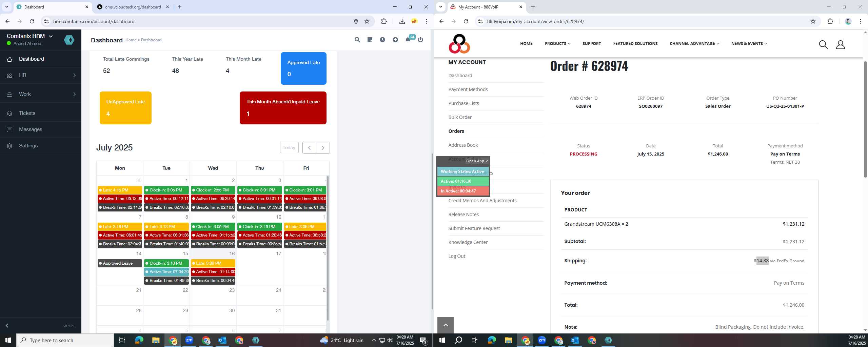Bookmark the HRM page with star icon
Screen dimensions: 868x347
click(x=367, y=21)
